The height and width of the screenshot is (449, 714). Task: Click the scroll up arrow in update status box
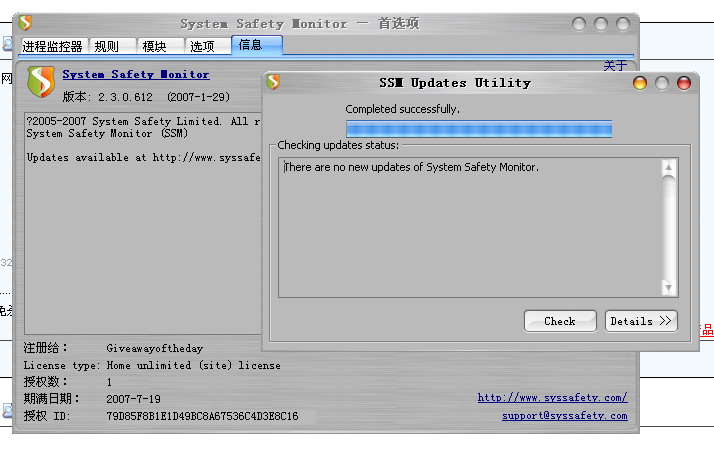point(668,168)
